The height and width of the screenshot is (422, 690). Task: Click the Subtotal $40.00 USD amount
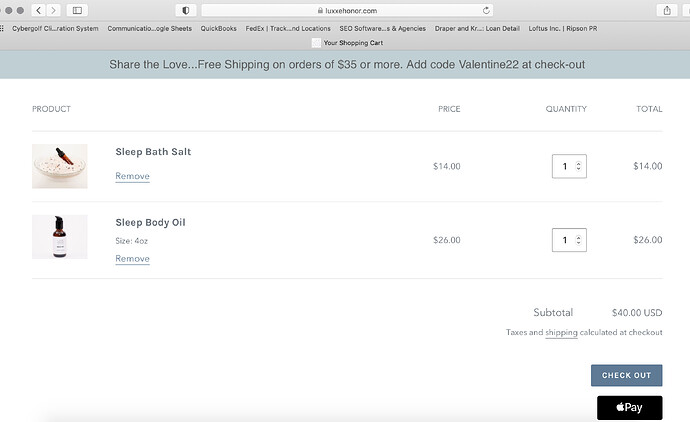click(637, 313)
